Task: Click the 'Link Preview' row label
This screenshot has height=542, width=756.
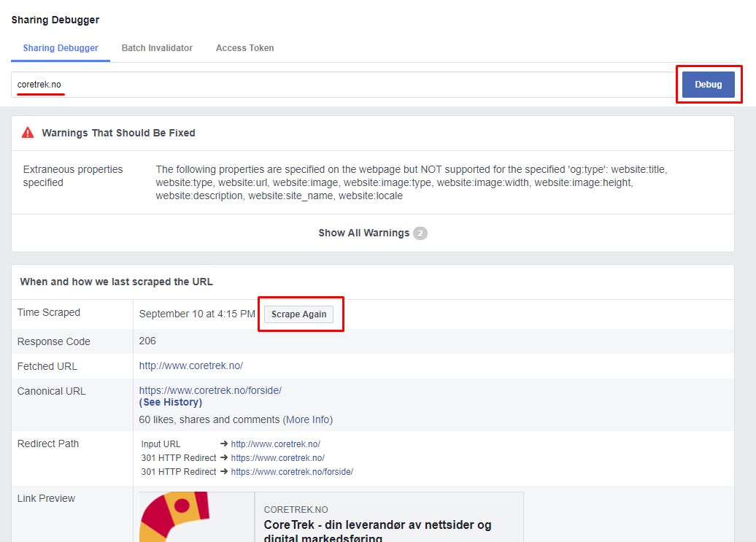Action: click(46, 498)
